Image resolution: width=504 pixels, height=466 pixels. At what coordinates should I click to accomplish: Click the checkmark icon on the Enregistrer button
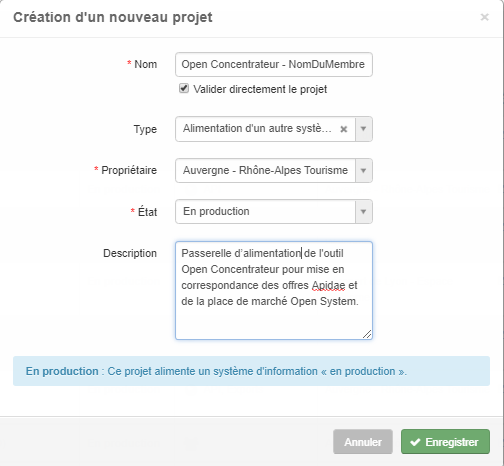point(415,442)
